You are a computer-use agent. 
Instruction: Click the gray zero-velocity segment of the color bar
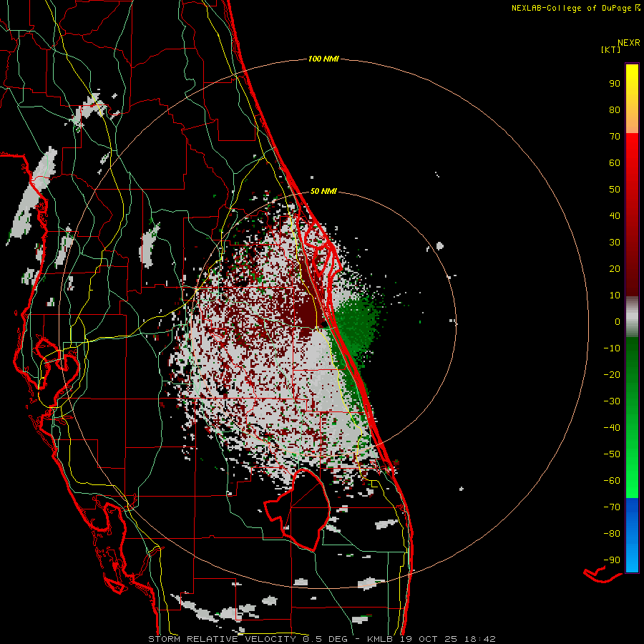click(632, 317)
